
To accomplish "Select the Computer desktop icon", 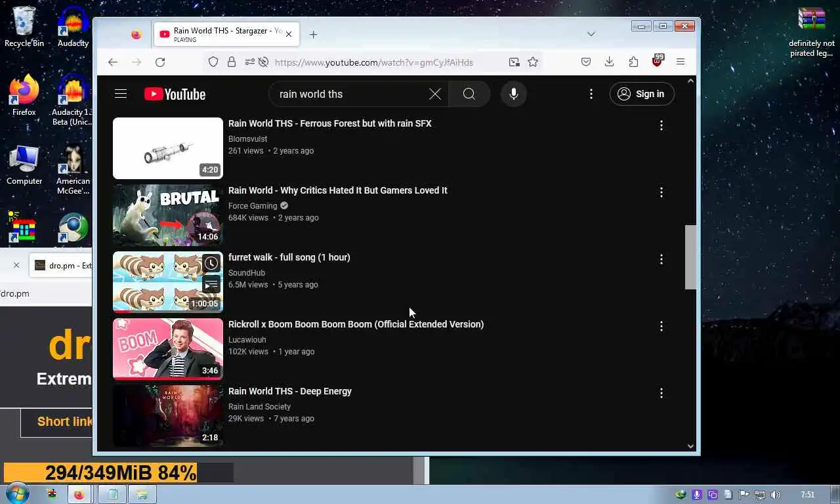I will point(24,165).
